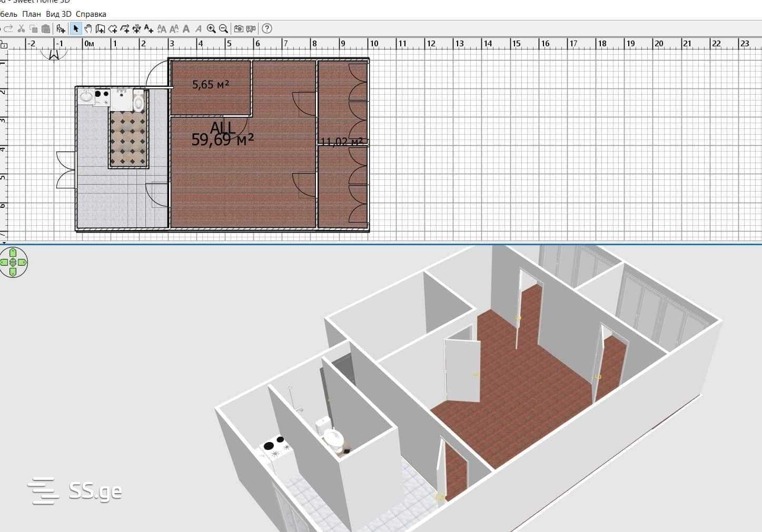Viewport: 762px width, 532px height.
Task: Open the Справка menu
Action: coord(91,14)
